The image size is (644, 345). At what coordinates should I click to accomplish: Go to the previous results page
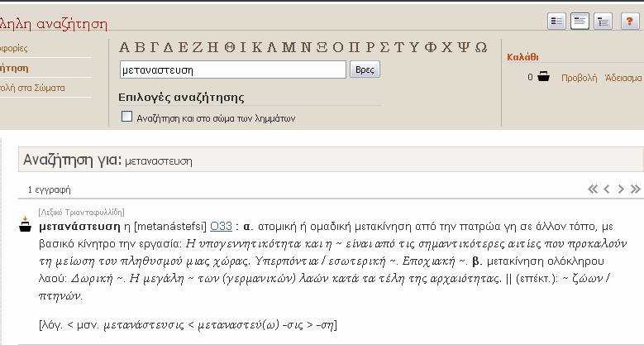pos(607,189)
